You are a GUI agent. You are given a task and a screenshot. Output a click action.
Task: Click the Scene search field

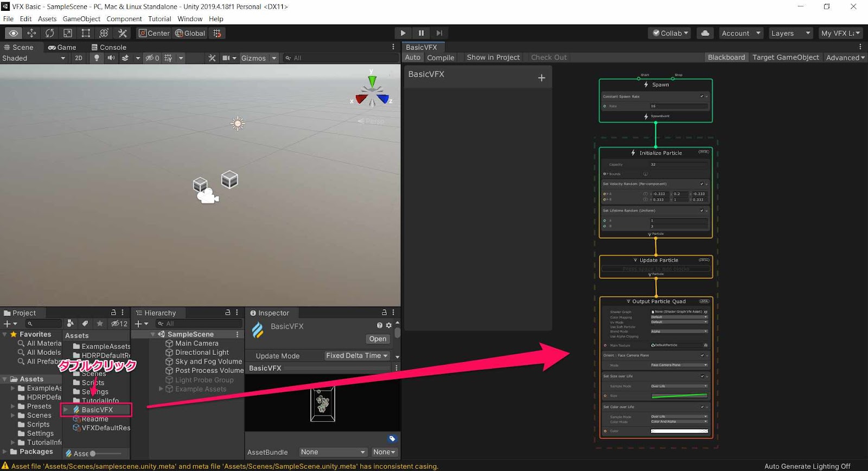pos(341,58)
